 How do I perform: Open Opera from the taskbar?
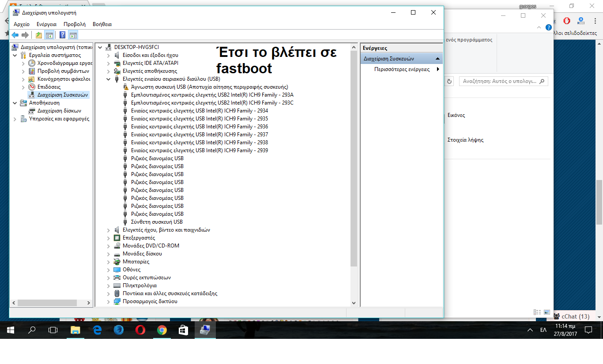(x=140, y=330)
